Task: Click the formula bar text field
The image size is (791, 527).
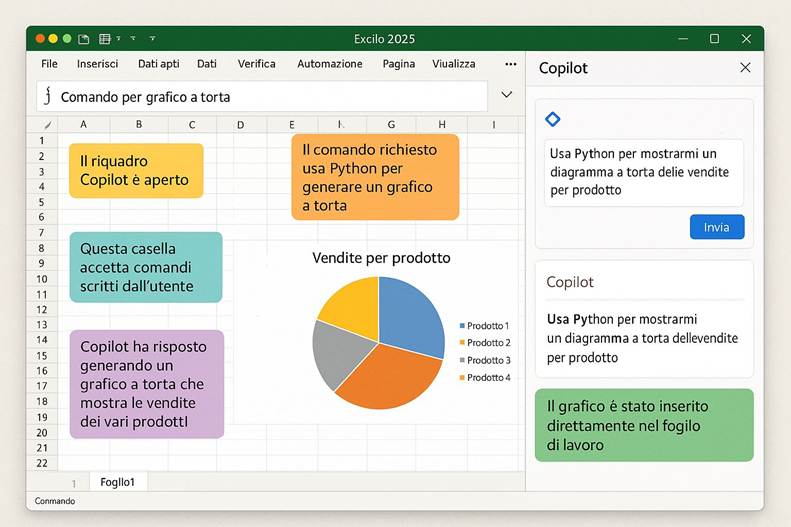Action: [262, 96]
